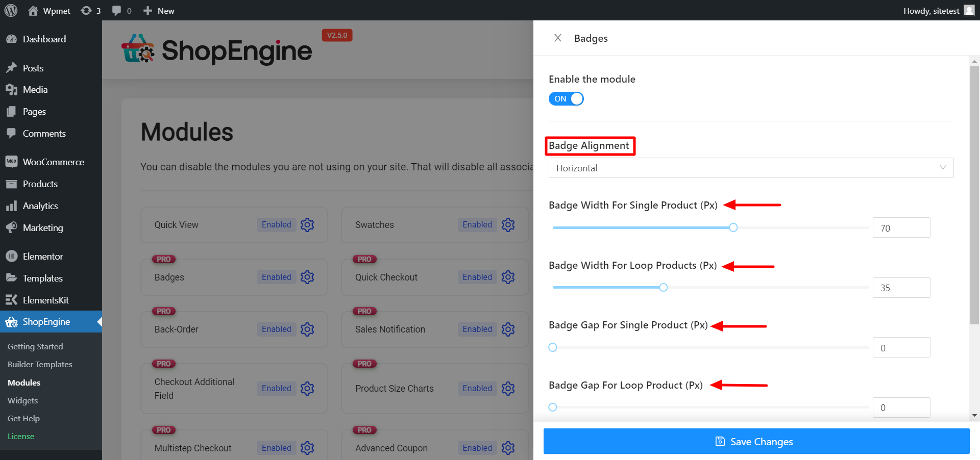Disable the Swatches module
The image size is (980, 460).
(477, 224)
